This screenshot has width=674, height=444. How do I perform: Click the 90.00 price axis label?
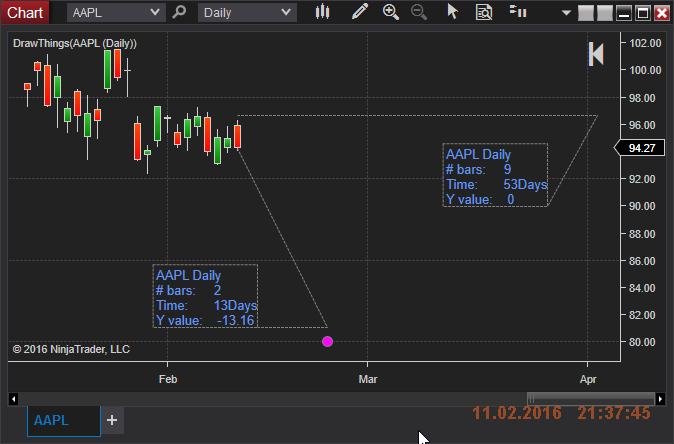coord(642,206)
